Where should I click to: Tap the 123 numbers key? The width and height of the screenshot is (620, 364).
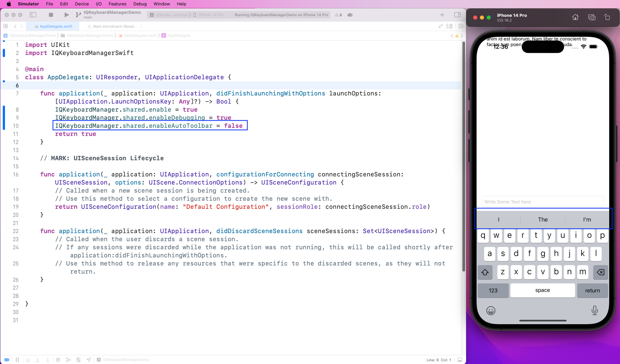click(493, 290)
